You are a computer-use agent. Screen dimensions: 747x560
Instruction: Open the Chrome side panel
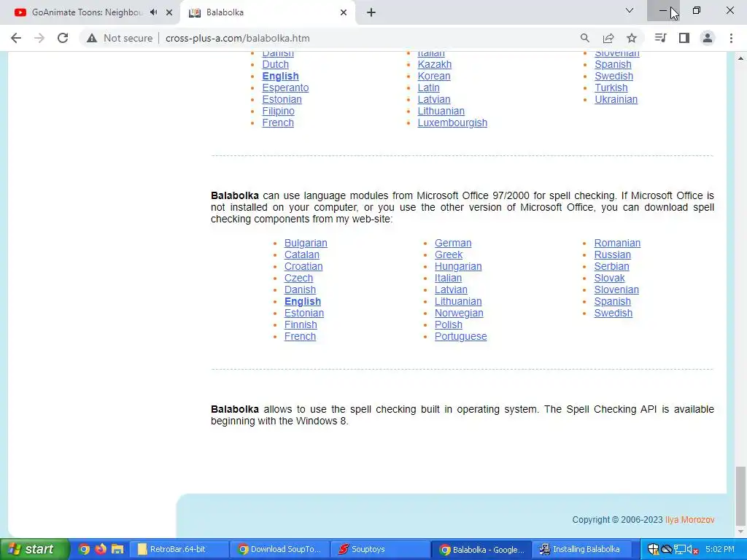click(684, 38)
